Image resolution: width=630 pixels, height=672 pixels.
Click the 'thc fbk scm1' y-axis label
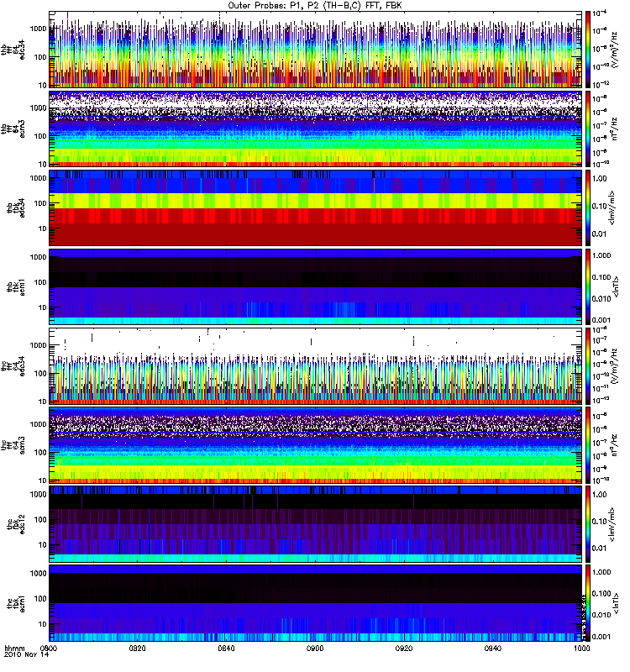point(15,603)
